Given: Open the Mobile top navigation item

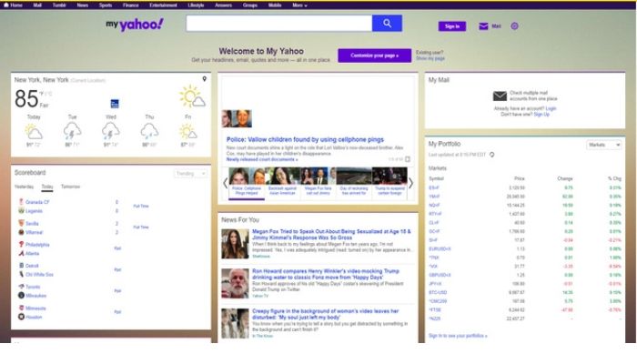Looking at the screenshot, I should click(x=275, y=5).
